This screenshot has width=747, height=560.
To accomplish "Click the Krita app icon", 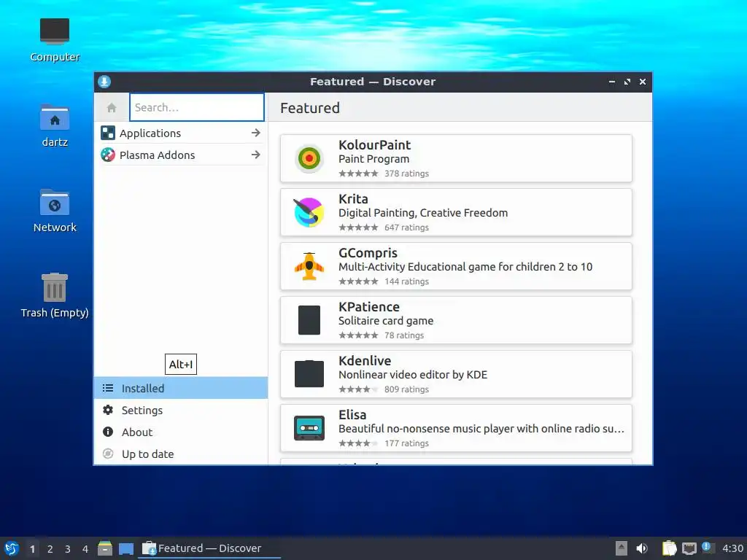I will (x=309, y=212).
